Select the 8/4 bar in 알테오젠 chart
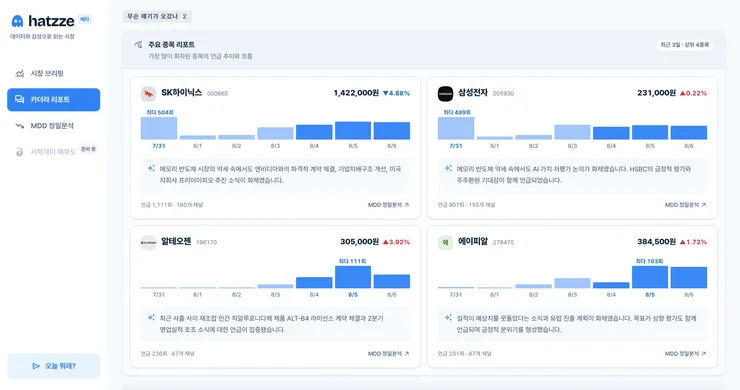The image size is (740, 390). (x=314, y=282)
